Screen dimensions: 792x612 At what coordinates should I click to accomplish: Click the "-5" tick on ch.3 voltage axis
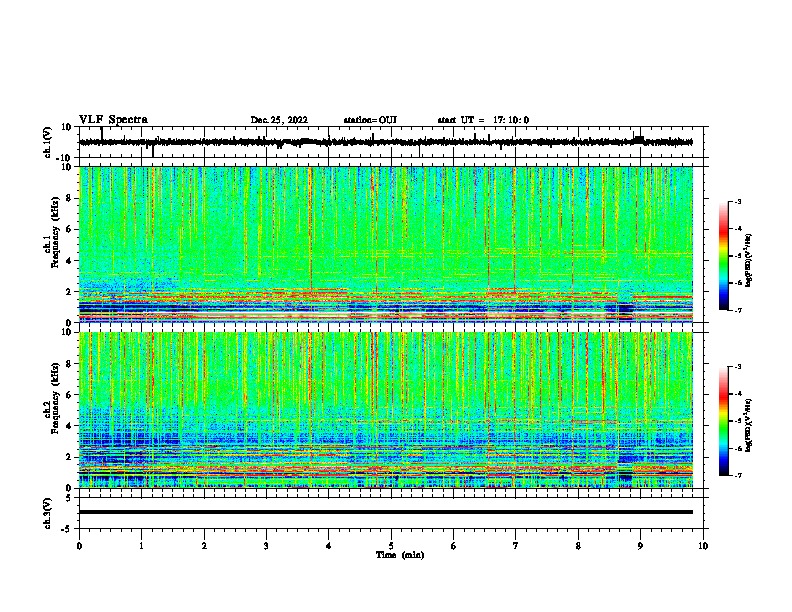point(67,529)
